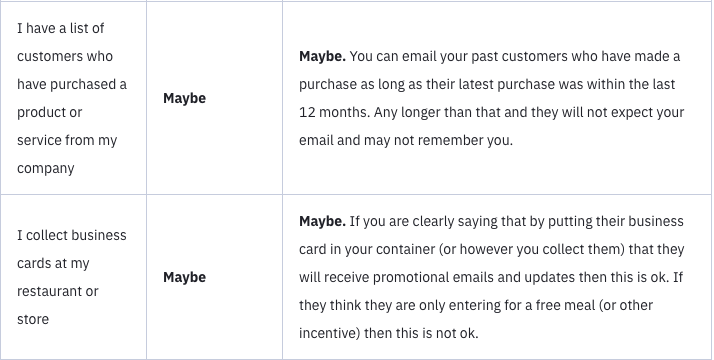The image size is (714, 360).
Task: Click the text 'service from my' in the left column
Action: [x=67, y=141]
